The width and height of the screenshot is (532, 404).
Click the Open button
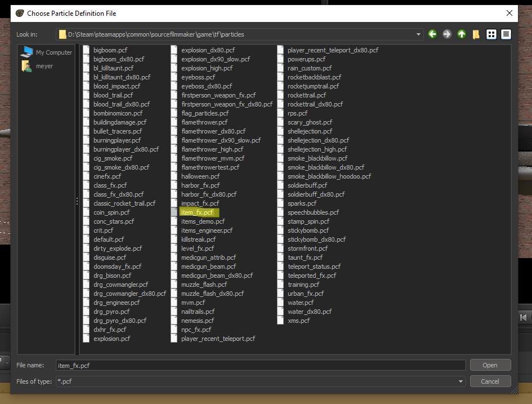click(490, 365)
